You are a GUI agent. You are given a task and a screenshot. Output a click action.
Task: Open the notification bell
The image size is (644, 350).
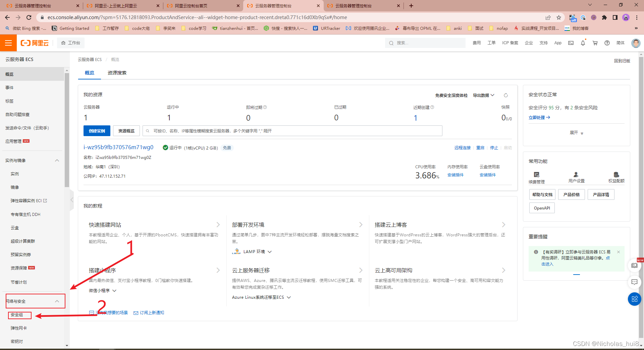pos(583,43)
